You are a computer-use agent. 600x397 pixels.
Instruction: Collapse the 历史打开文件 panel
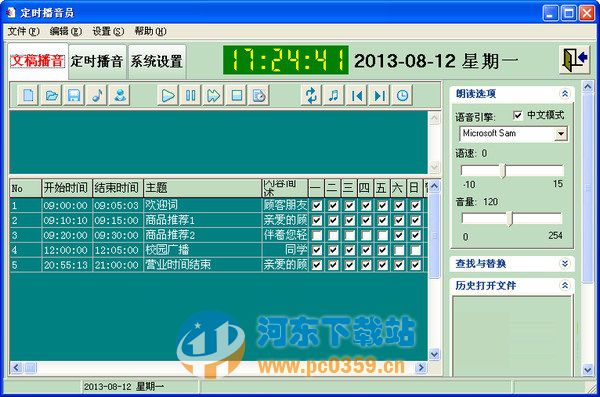point(565,285)
